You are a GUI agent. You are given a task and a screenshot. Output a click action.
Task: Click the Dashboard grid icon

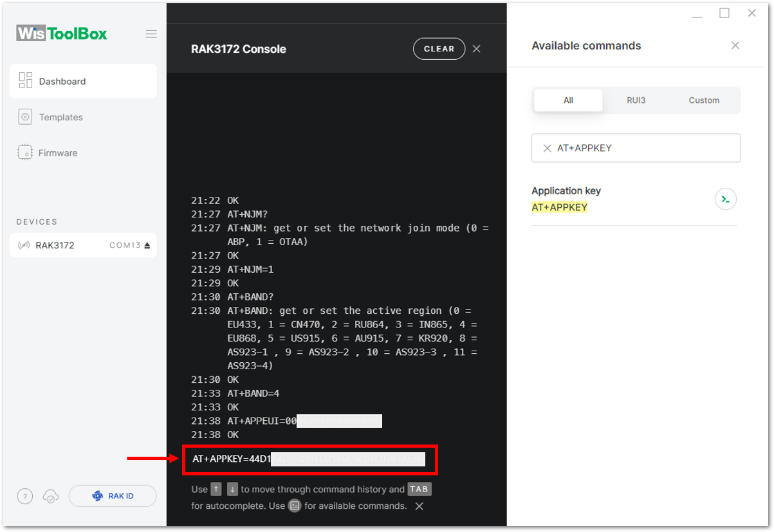click(26, 80)
